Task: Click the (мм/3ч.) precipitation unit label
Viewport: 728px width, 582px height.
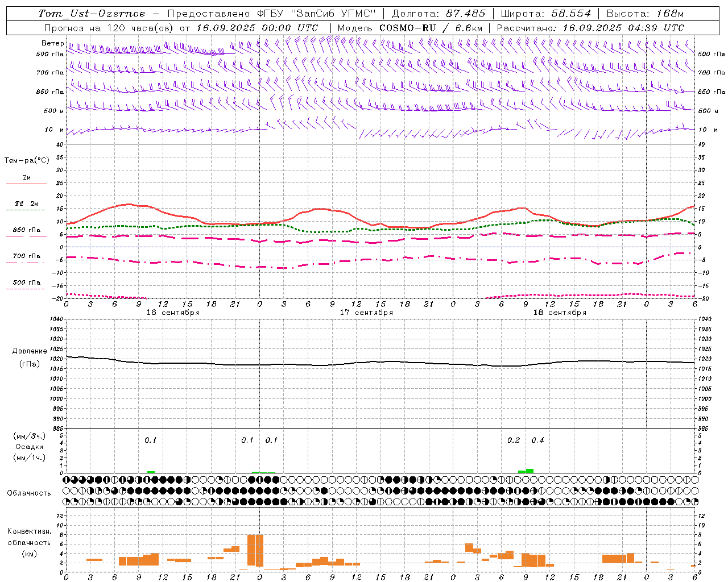Action: click(x=30, y=436)
